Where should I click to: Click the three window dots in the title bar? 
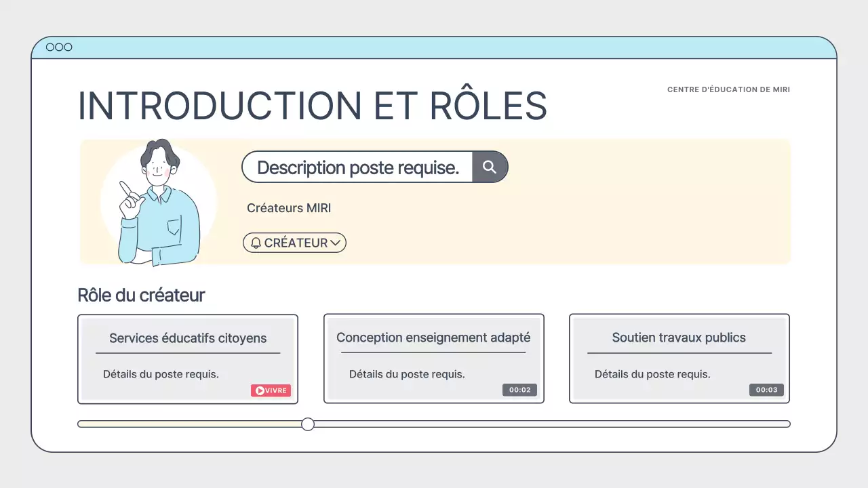click(x=58, y=47)
